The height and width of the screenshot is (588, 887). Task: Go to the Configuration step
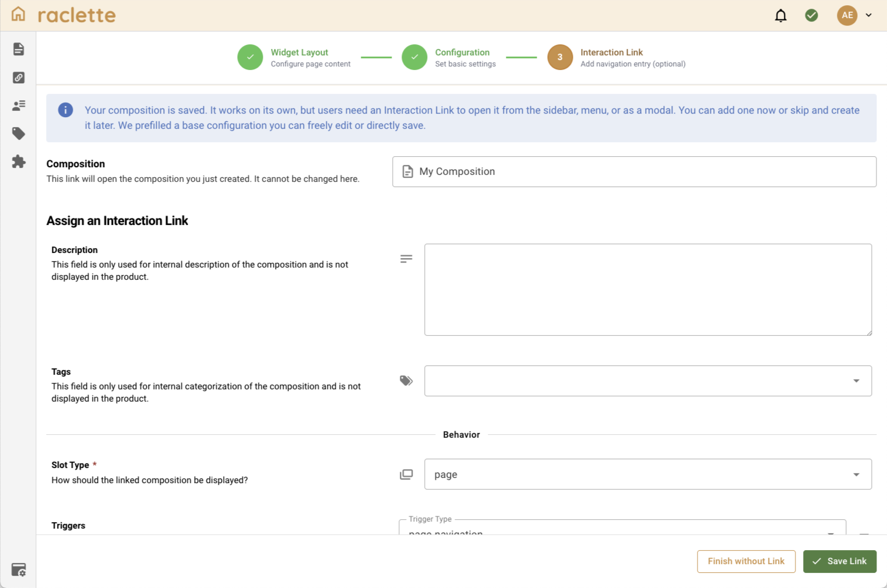[x=449, y=57]
